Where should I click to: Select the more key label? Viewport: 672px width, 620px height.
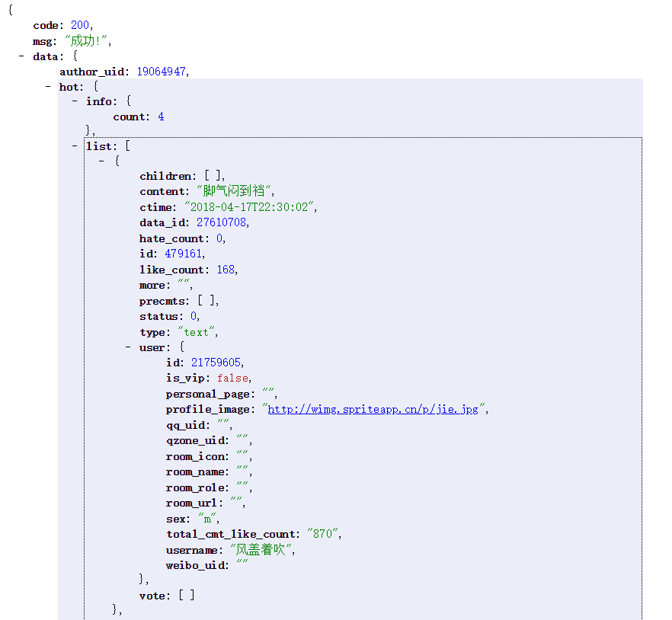(152, 286)
